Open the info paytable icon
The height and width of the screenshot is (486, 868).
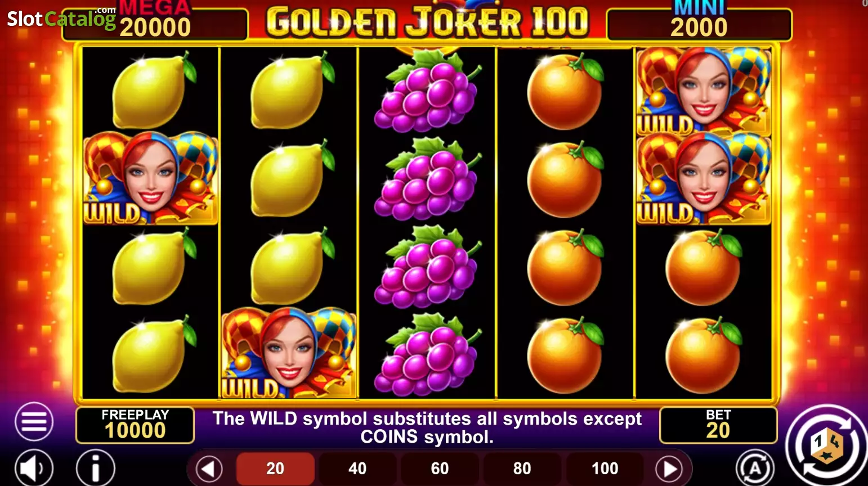click(x=96, y=468)
